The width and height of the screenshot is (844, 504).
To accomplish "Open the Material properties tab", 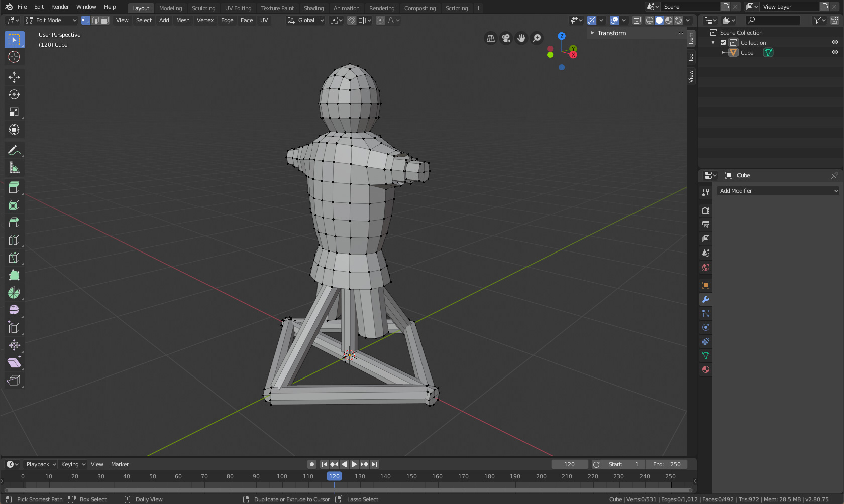I will tap(706, 369).
